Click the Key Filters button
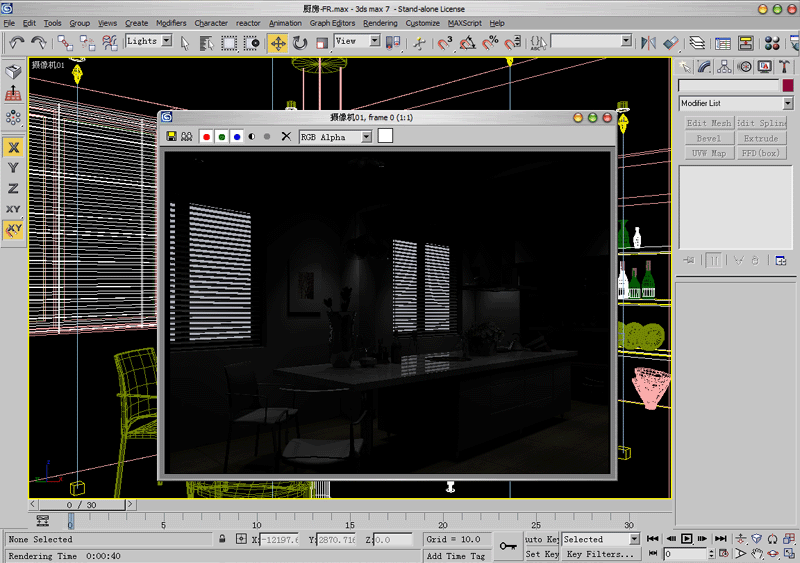 point(600,553)
